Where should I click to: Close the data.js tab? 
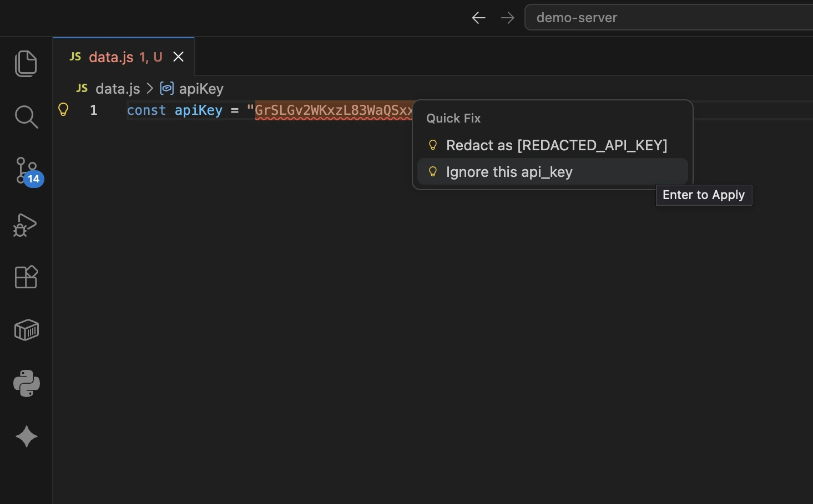[178, 57]
